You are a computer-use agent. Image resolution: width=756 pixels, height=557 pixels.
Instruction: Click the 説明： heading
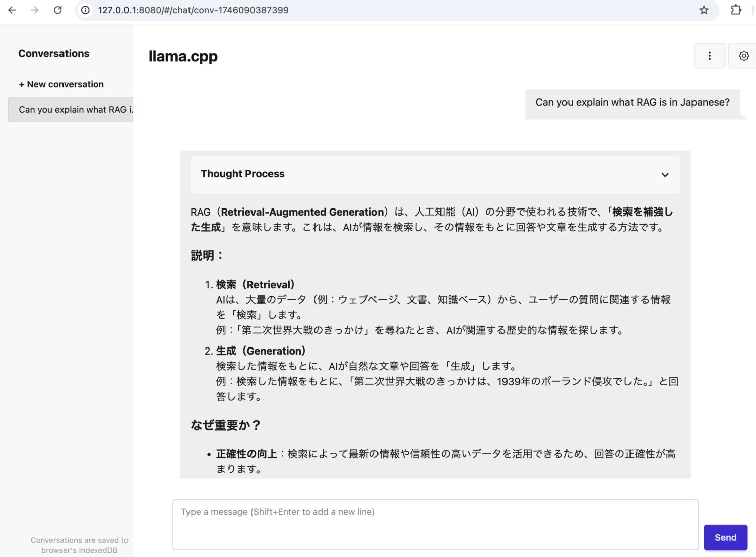(x=207, y=256)
